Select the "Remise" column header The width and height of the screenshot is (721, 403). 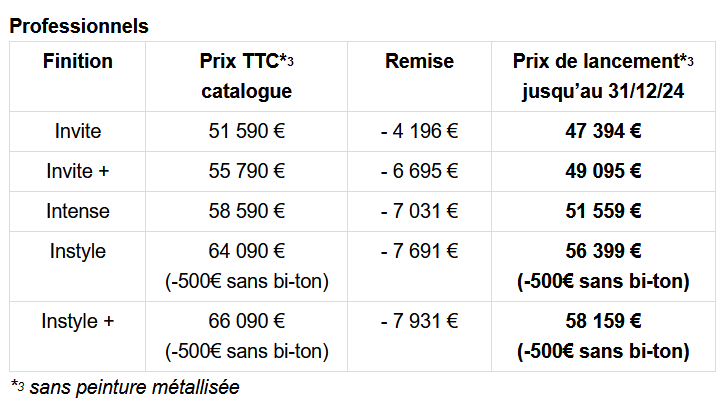pos(419,62)
